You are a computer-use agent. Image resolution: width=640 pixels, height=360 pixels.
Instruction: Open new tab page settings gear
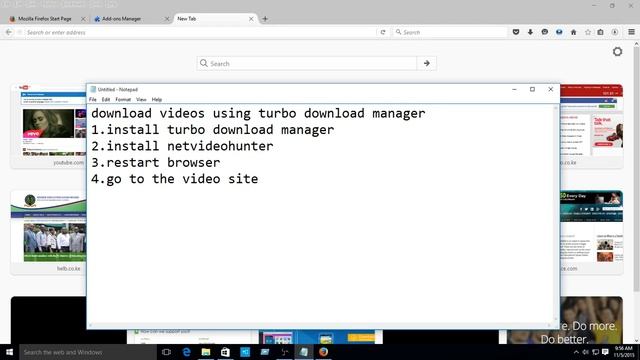617,51
